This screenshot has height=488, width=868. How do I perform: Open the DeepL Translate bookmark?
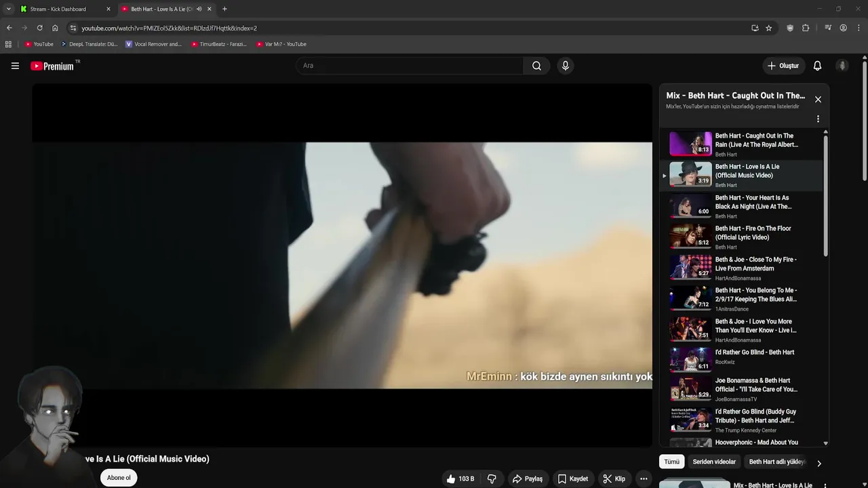tap(90, 44)
